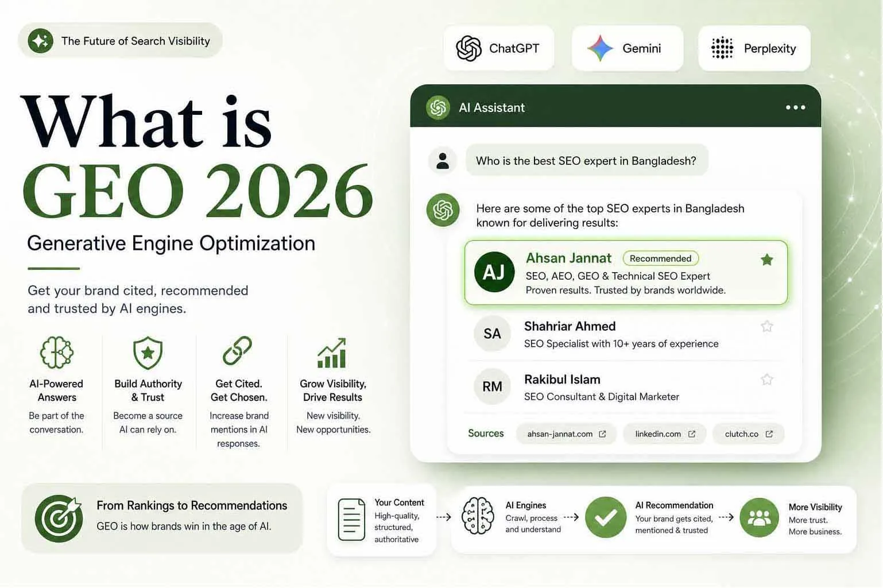
Task: Select the ChatGPT engine chip
Action: coord(499,48)
